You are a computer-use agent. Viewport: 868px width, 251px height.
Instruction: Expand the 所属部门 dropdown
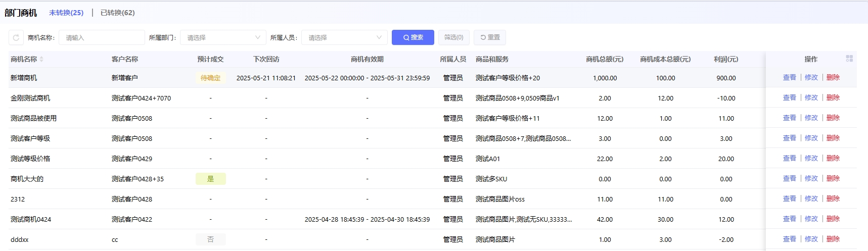click(x=223, y=37)
